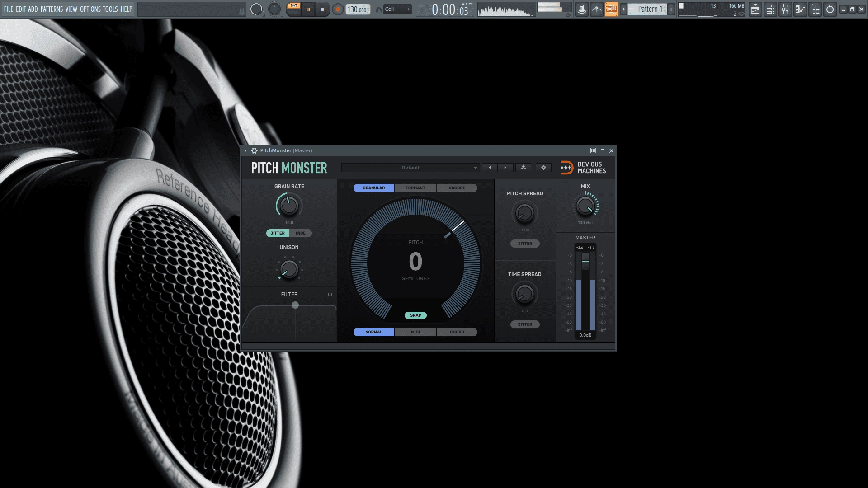Open the Channel rack icon

coord(770,9)
